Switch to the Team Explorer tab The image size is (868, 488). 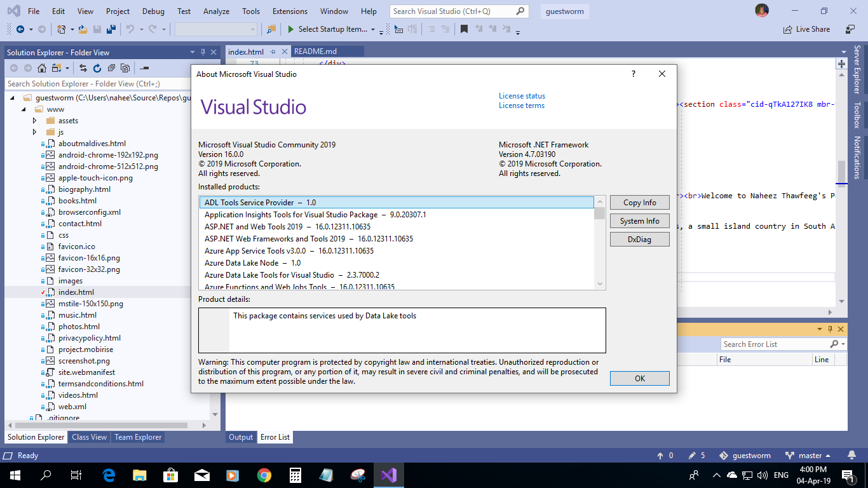click(139, 437)
